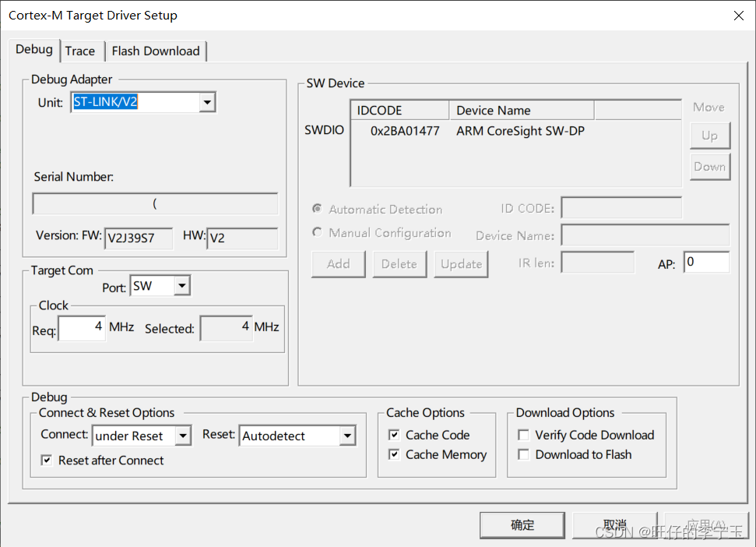Click the IR len input field
The width and height of the screenshot is (756, 547).
(598, 263)
